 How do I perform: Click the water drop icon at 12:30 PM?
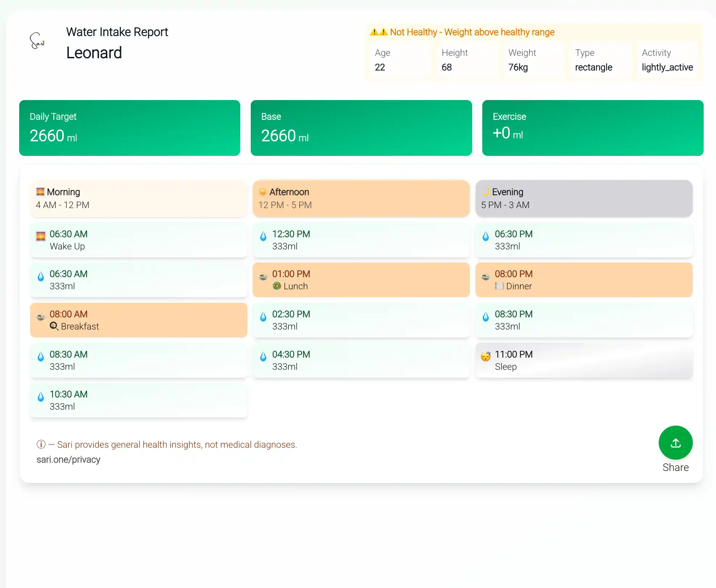pyautogui.click(x=263, y=237)
